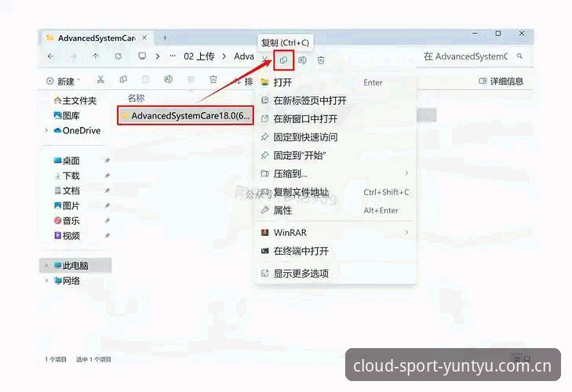Go back with the left arrow button
Screen dimensions: 572x392
point(50,56)
